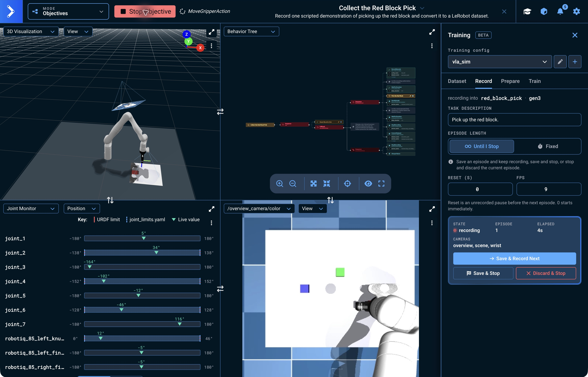Collapse all behavior tree nodes

tap(327, 184)
